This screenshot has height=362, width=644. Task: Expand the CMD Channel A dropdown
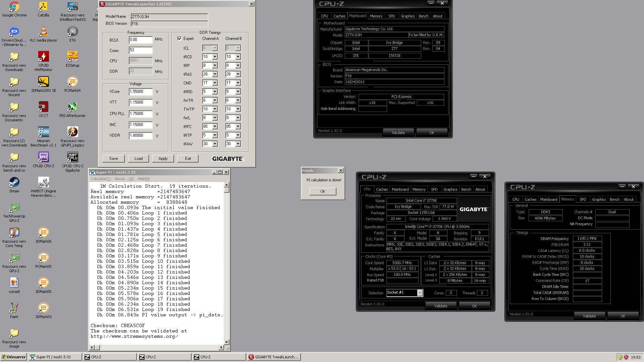click(215, 83)
